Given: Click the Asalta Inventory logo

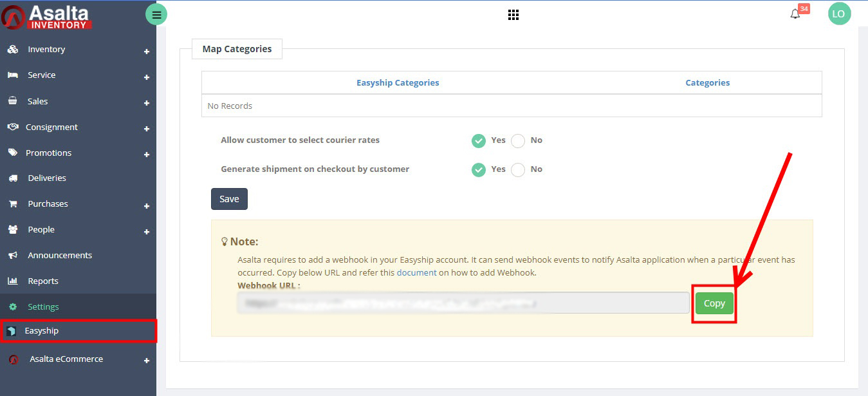Looking at the screenshot, I should [46, 17].
